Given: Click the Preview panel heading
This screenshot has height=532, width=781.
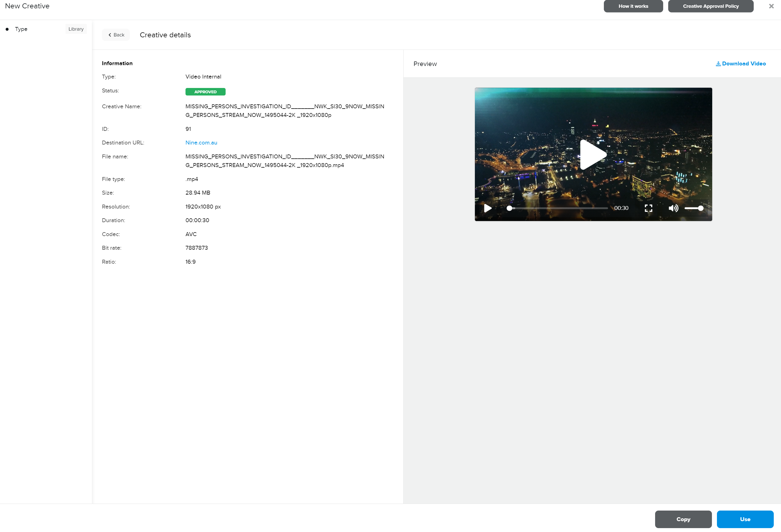Looking at the screenshot, I should [425, 64].
